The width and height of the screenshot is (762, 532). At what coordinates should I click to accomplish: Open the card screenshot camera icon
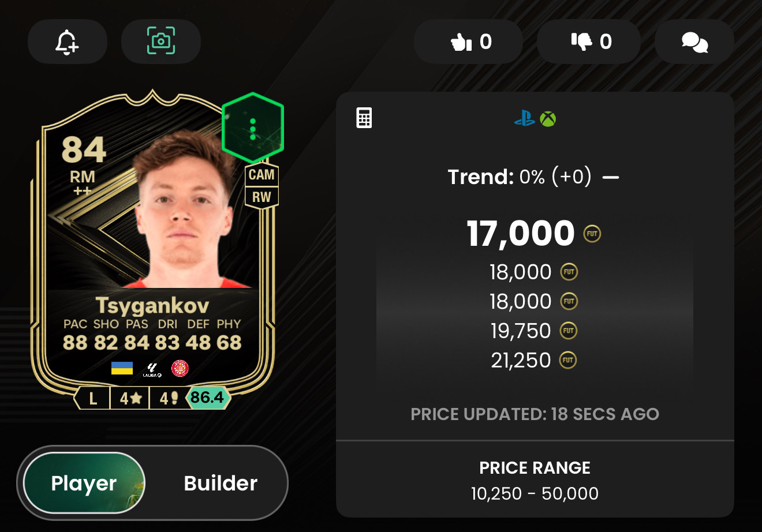tap(161, 42)
